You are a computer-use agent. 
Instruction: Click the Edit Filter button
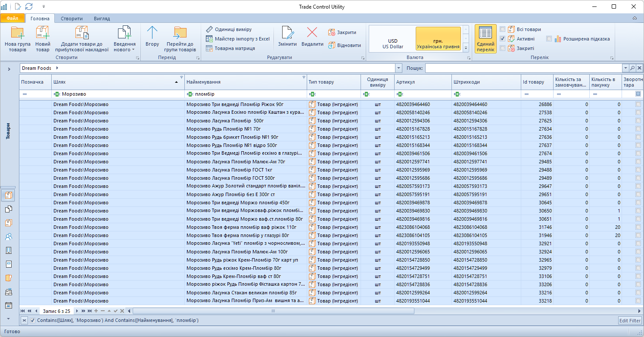pyautogui.click(x=630, y=321)
